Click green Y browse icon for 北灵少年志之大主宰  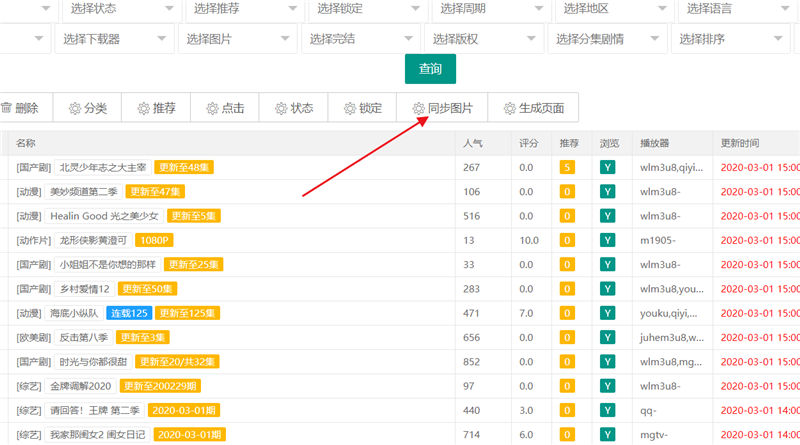(x=606, y=167)
